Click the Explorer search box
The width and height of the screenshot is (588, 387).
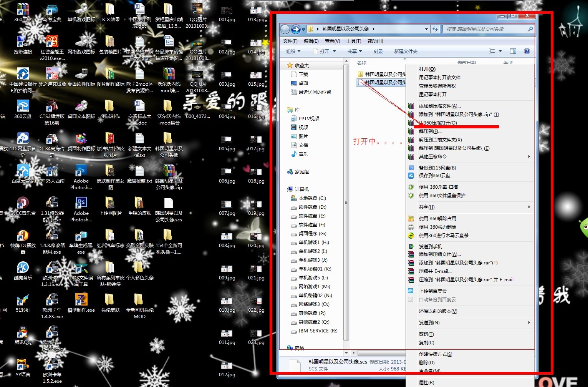[x=486, y=29]
